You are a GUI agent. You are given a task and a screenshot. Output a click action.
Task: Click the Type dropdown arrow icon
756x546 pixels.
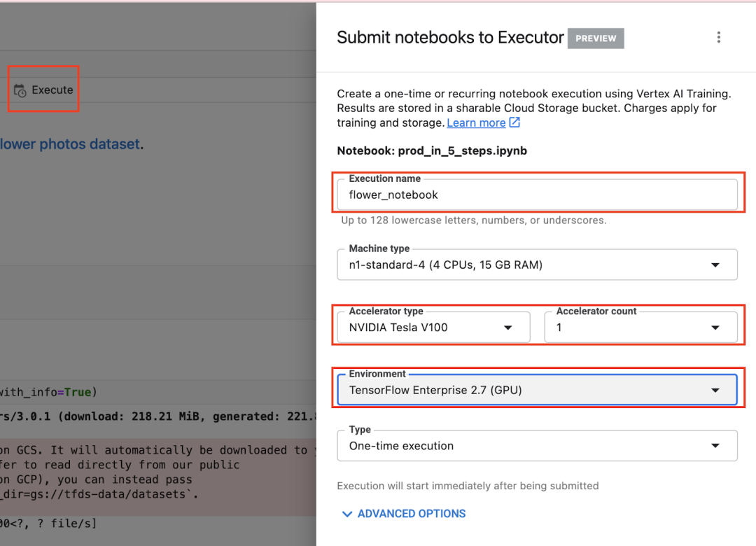click(715, 446)
